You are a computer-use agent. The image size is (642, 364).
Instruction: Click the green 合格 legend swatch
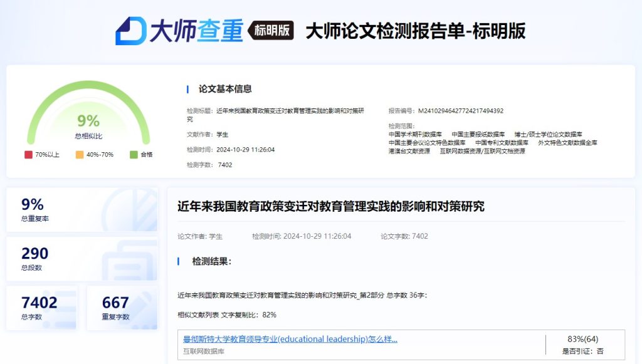[134, 155]
